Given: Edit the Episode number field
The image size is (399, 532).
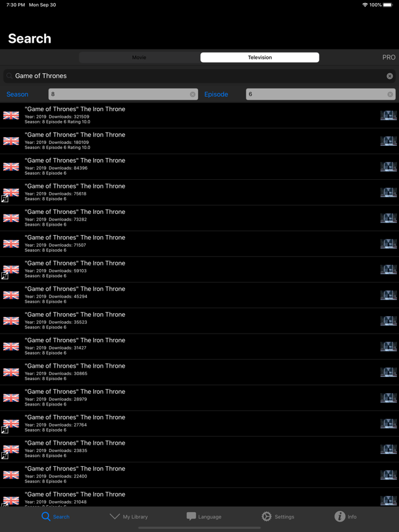Looking at the screenshot, I should click(321, 94).
